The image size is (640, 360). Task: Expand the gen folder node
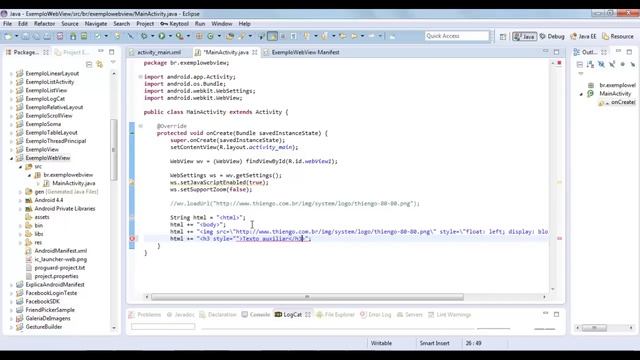[x=20, y=192]
